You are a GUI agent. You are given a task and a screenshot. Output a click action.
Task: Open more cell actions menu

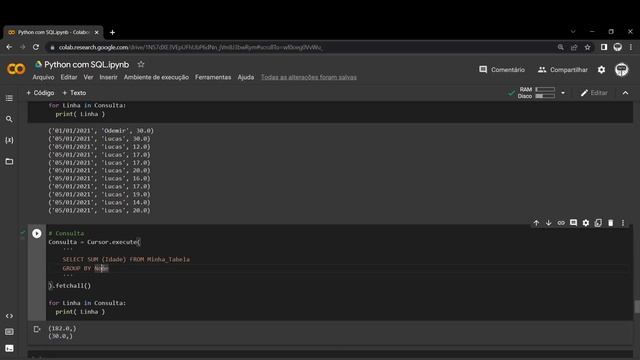tap(623, 223)
